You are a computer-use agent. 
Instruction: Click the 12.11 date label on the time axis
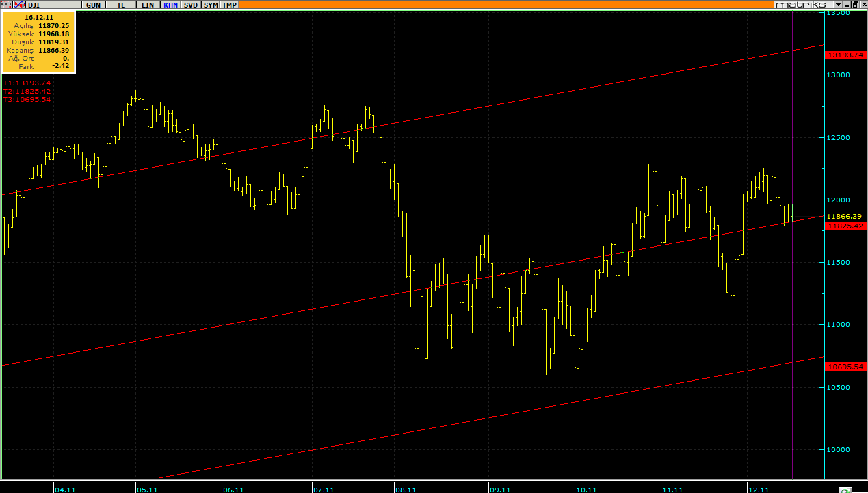click(759, 489)
